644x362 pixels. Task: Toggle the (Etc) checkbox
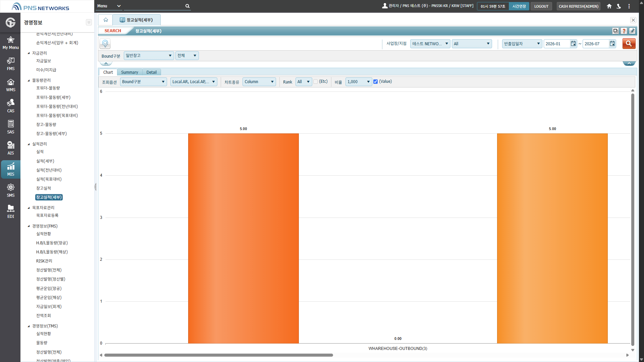[315, 82]
